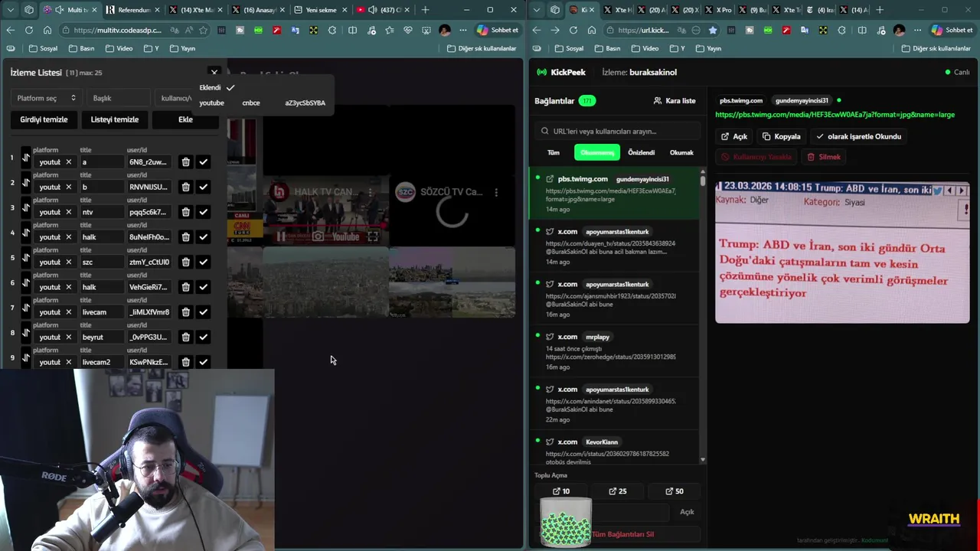Go back in the Multi tv browser window
The image size is (980, 551).
coord(10,30)
